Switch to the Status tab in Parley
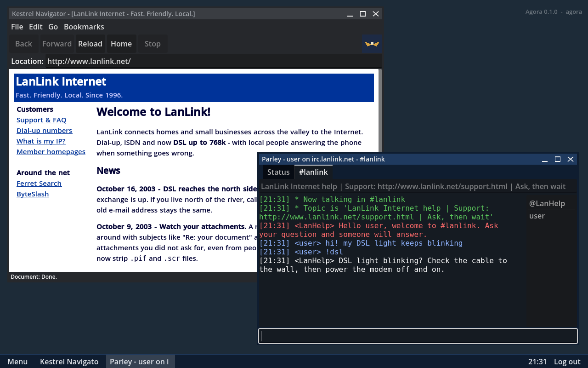 point(278,172)
